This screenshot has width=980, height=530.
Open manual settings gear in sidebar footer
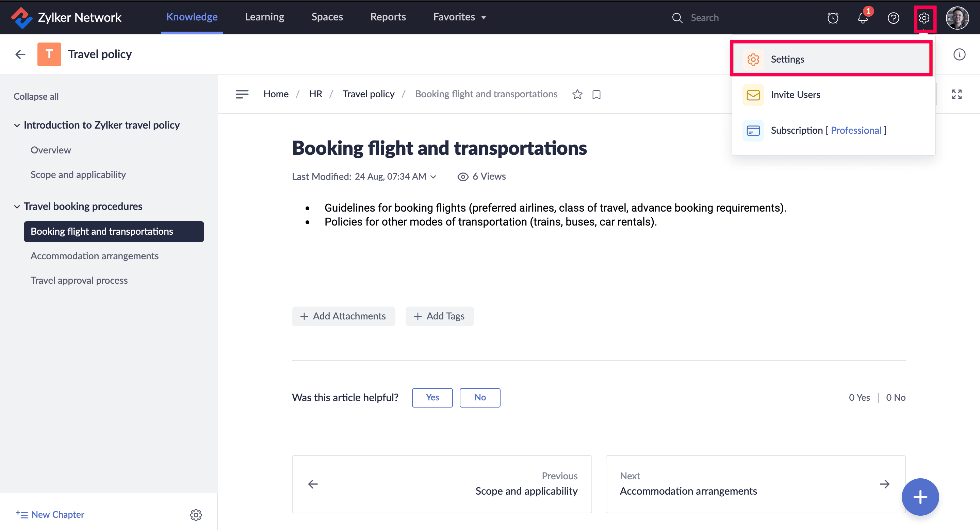click(196, 514)
